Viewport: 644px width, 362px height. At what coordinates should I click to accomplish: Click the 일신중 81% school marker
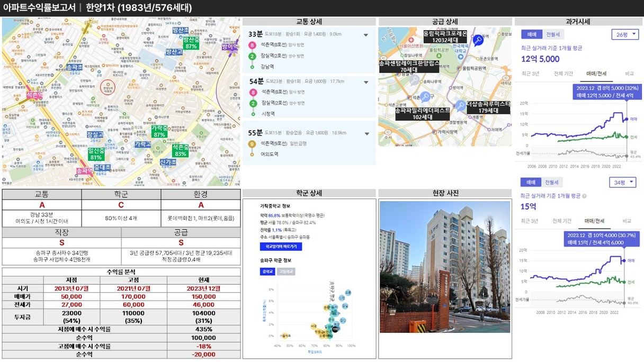click(96, 154)
